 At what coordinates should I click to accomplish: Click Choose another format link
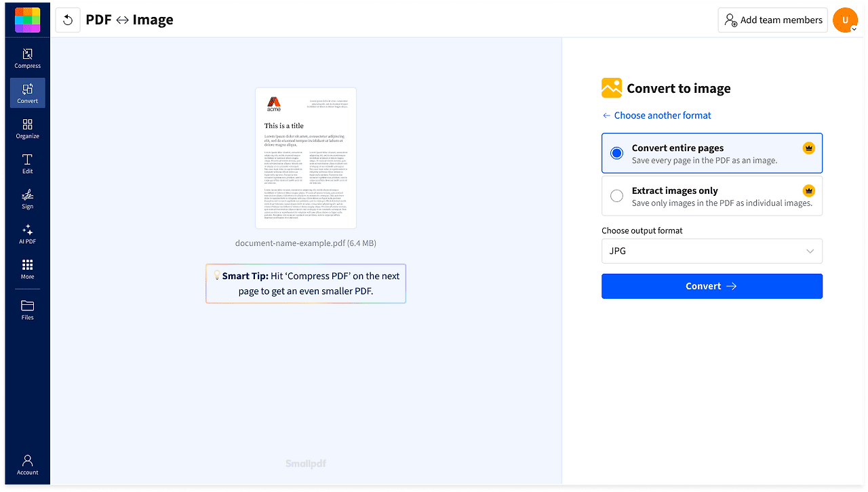click(x=657, y=115)
